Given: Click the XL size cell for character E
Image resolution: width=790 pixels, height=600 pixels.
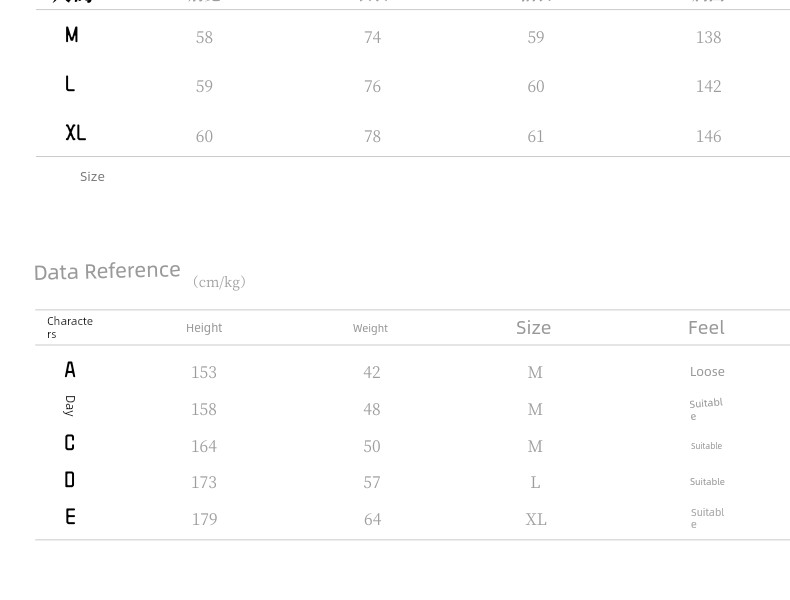Looking at the screenshot, I should tap(536, 519).
